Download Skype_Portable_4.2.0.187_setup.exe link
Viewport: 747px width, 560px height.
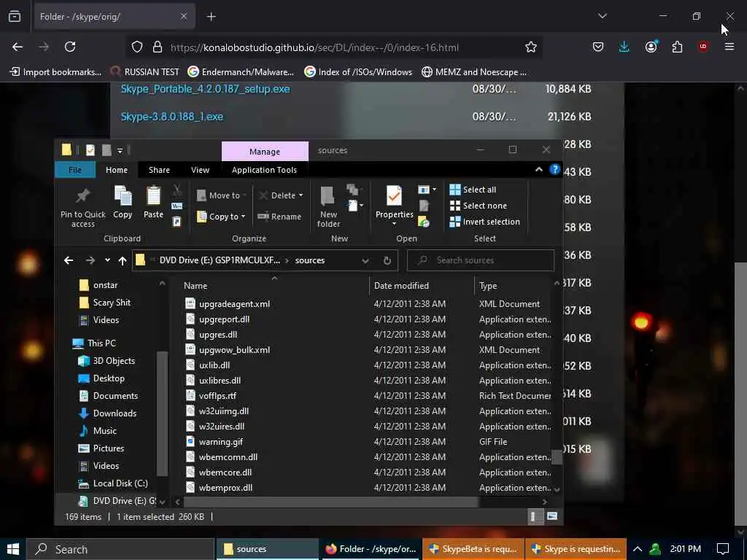(205, 89)
